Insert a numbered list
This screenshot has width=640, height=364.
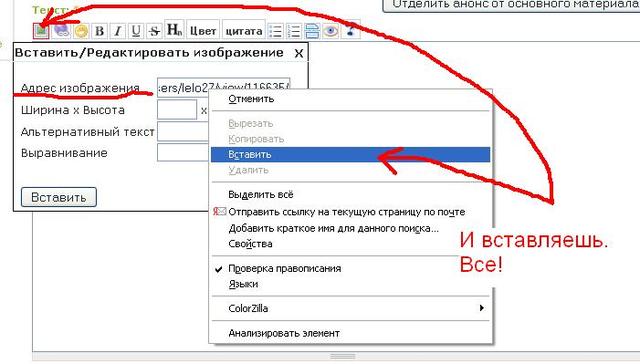point(294,31)
